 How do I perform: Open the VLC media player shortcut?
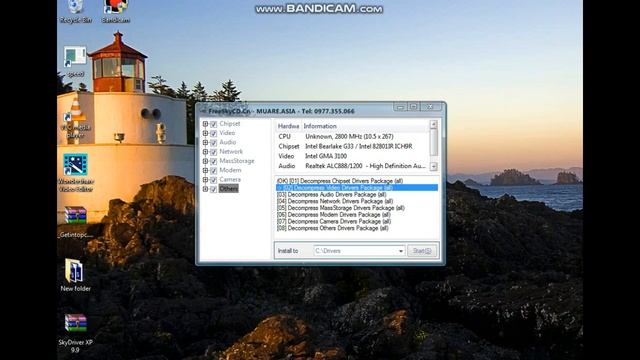pos(76,118)
